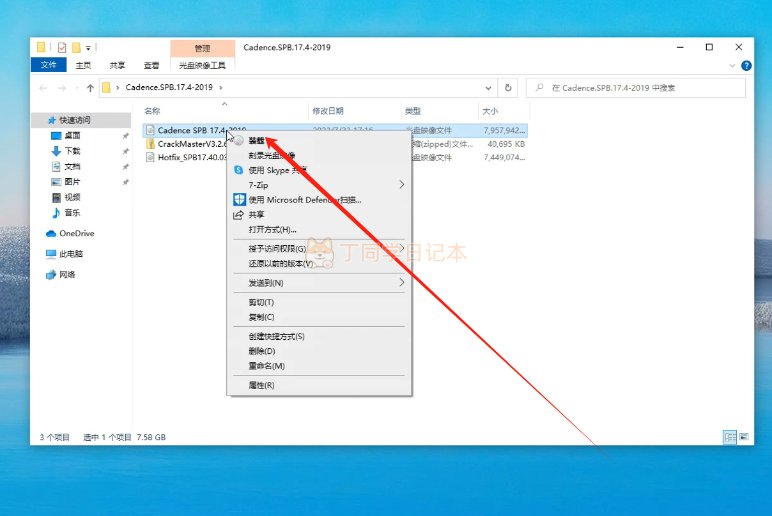Switch to the 主页 ribbon tab
Screen dimensions: 772x516
click(83, 65)
